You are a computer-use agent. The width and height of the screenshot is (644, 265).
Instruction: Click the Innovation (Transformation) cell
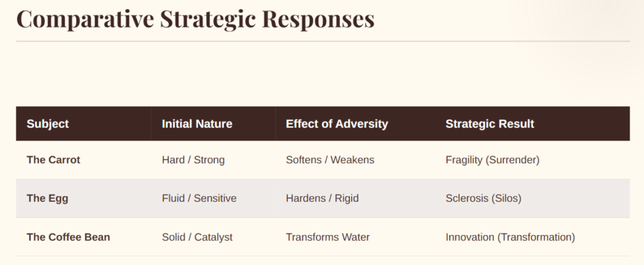coord(510,237)
